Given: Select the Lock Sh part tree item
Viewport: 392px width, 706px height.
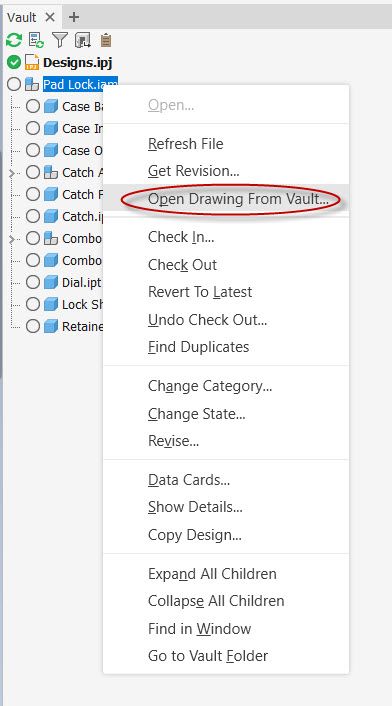Looking at the screenshot, I should coord(82,304).
